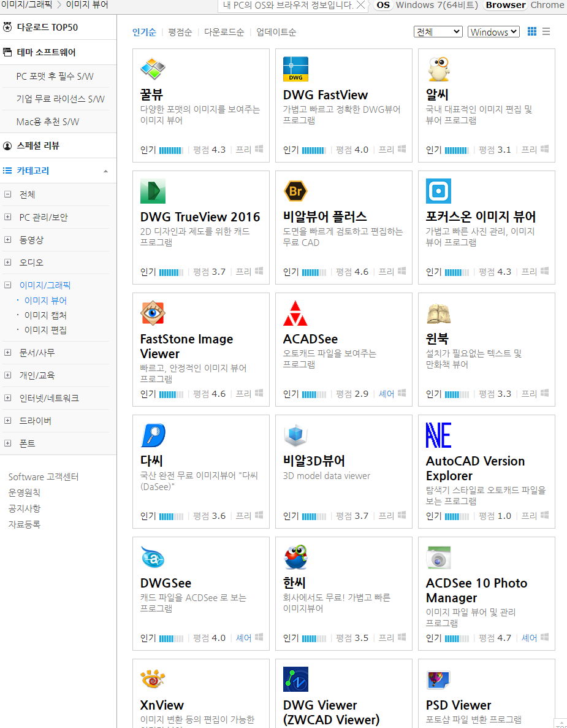Sort by 업데이트순 tab
The width and height of the screenshot is (567, 728).
(x=276, y=32)
